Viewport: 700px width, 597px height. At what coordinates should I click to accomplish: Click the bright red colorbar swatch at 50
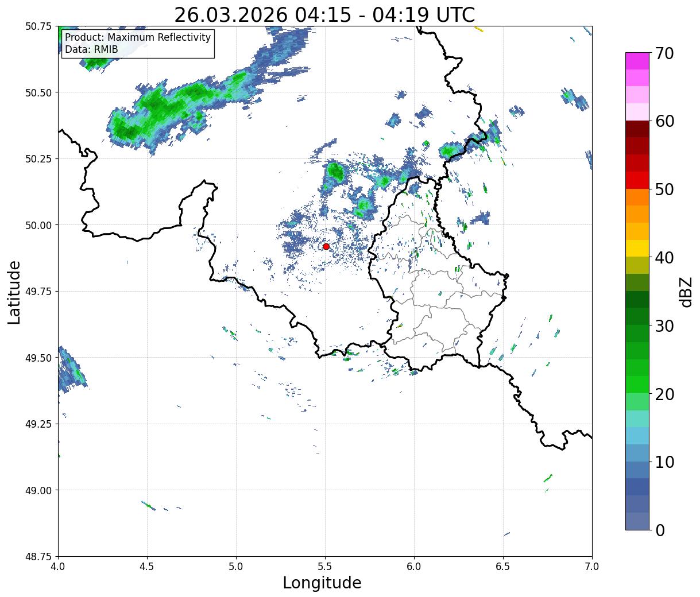637,180
